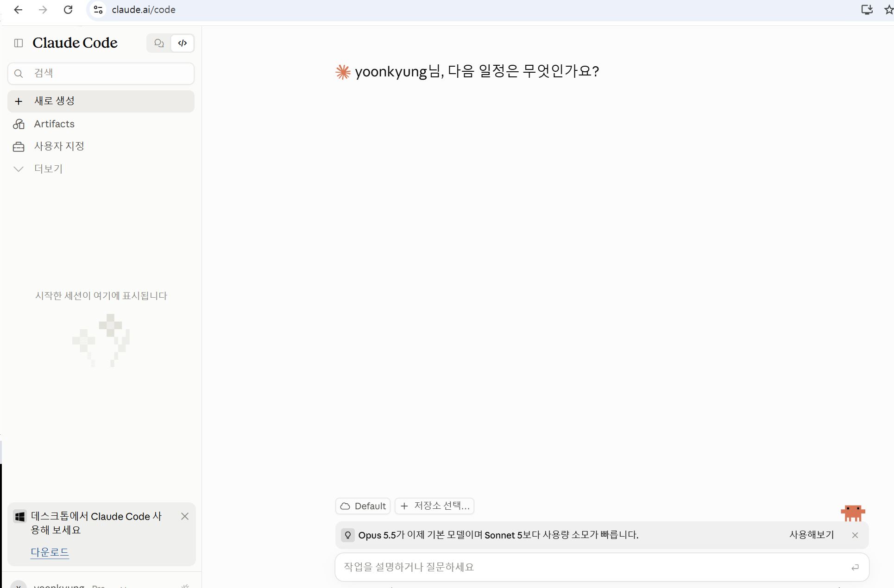Reload the page
Viewport: 894px width, 588px height.
click(x=68, y=10)
